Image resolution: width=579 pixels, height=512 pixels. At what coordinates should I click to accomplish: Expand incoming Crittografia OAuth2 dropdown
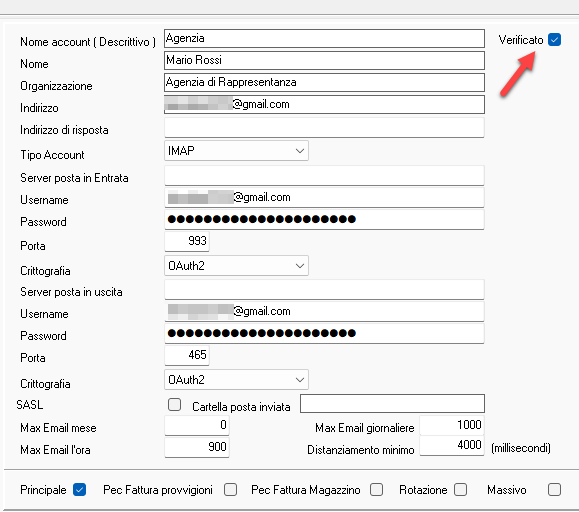[236, 266]
